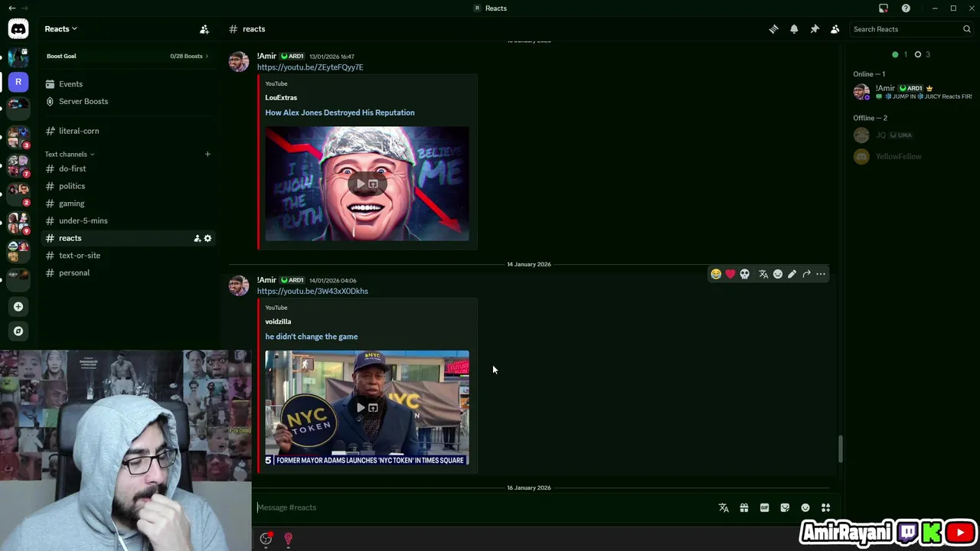Open More options on message
This screenshot has width=980, height=551.
pyautogui.click(x=821, y=274)
